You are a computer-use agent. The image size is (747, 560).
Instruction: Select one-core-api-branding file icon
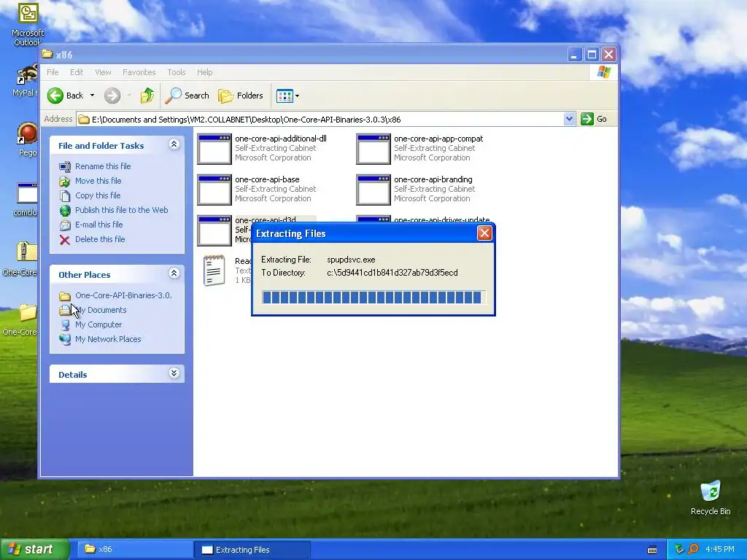pos(373,190)
